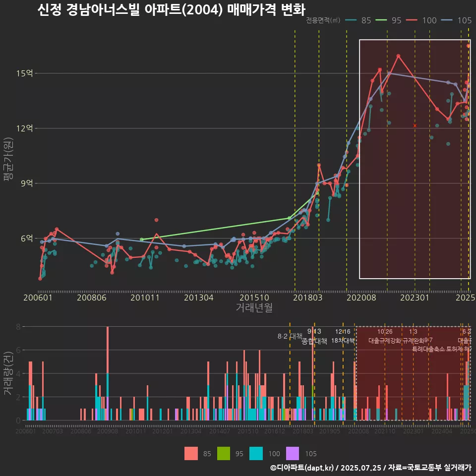
Task: Click the '거래량(건)' volume axis title
Action: tap(8, 373)
